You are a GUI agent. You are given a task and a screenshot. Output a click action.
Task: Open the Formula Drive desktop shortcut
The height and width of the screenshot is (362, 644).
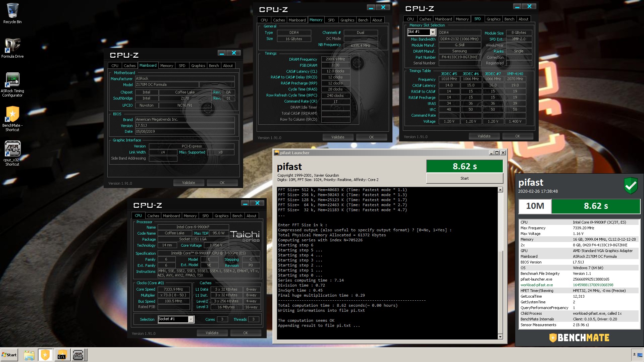tap(12, 48)
